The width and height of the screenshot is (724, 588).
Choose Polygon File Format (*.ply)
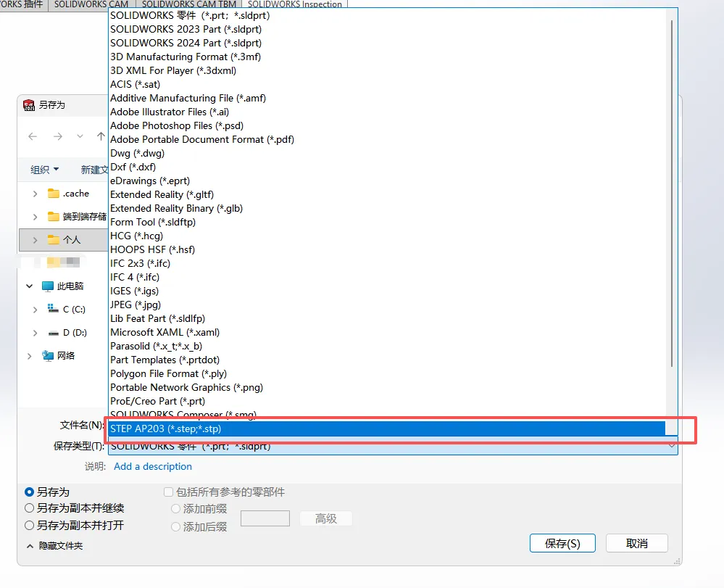[x=388, y=374]
